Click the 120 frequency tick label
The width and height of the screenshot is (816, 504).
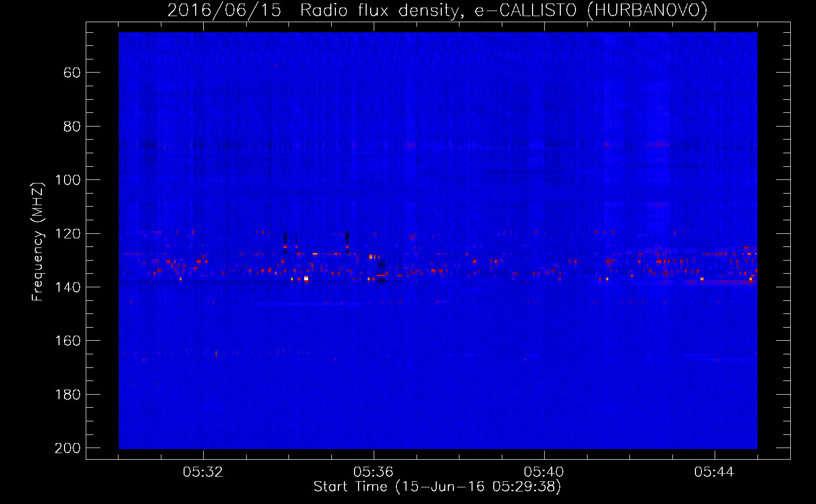click(68, 234)
